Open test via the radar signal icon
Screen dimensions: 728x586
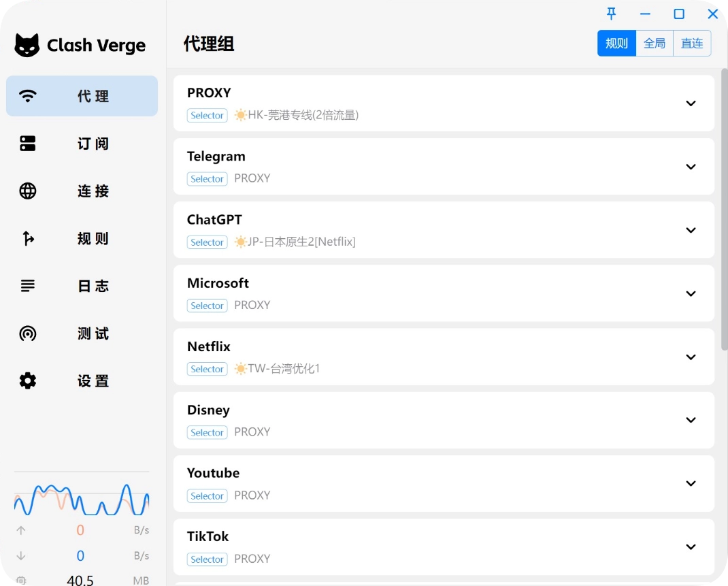click(x=28, y=333)
